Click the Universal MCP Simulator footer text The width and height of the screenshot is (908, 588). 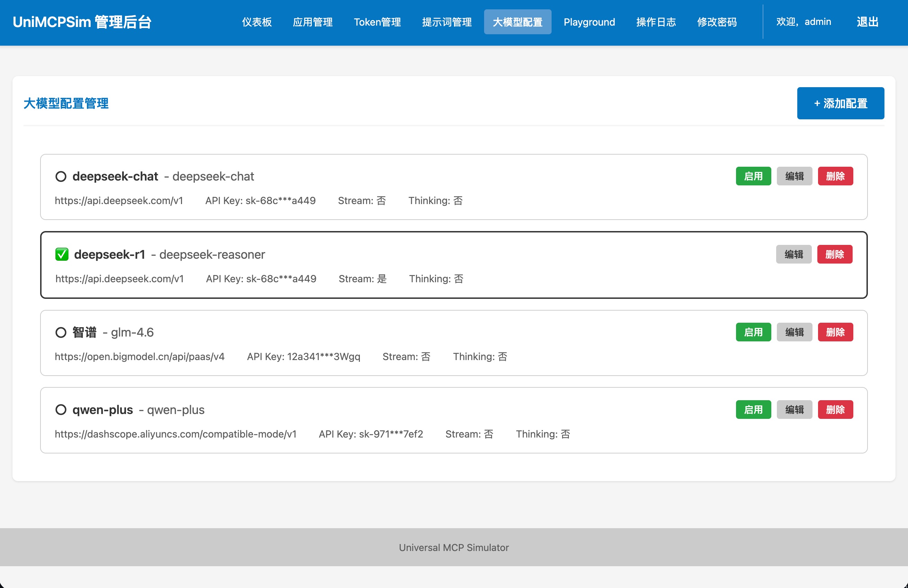click(x=454, y=548)
